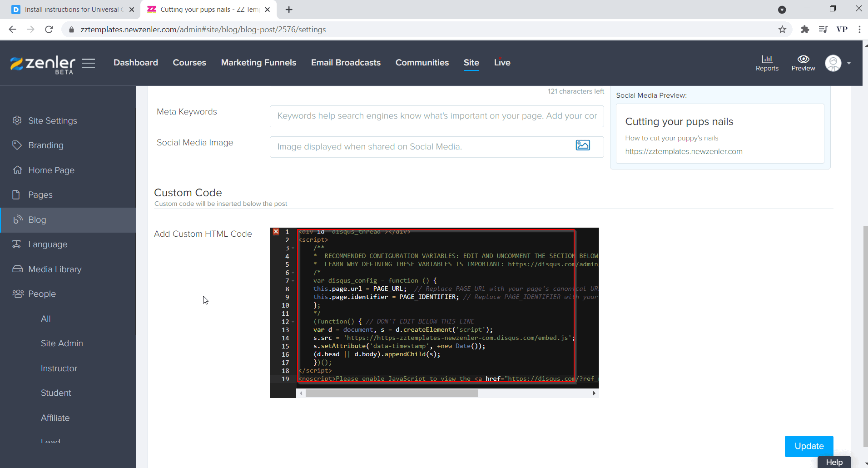Click inside the Meta Keywords field
868x468 pixels.
click(436, 116)
